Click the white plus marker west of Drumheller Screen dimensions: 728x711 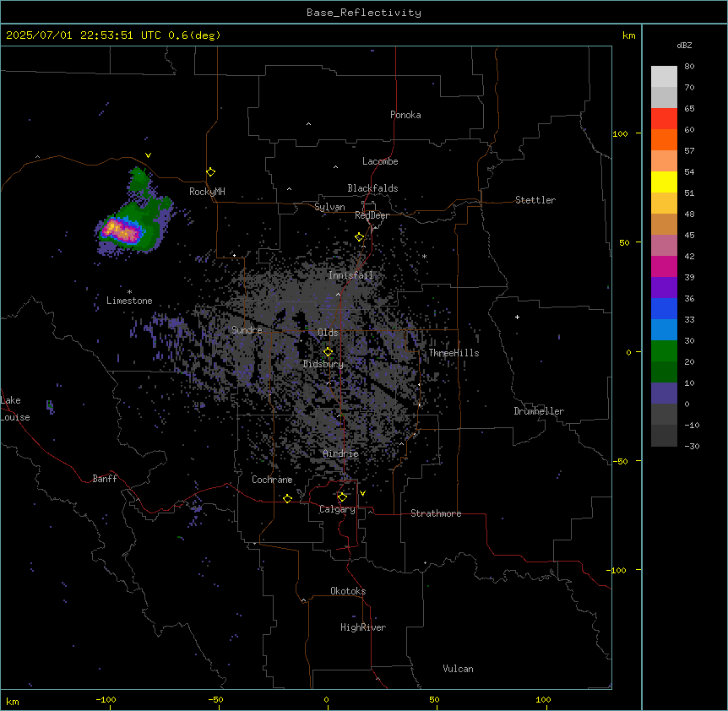pos(517,317)
